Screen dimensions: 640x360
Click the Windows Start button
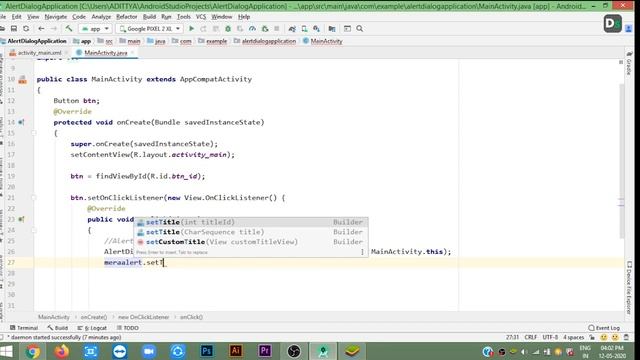tap(6, 351)
